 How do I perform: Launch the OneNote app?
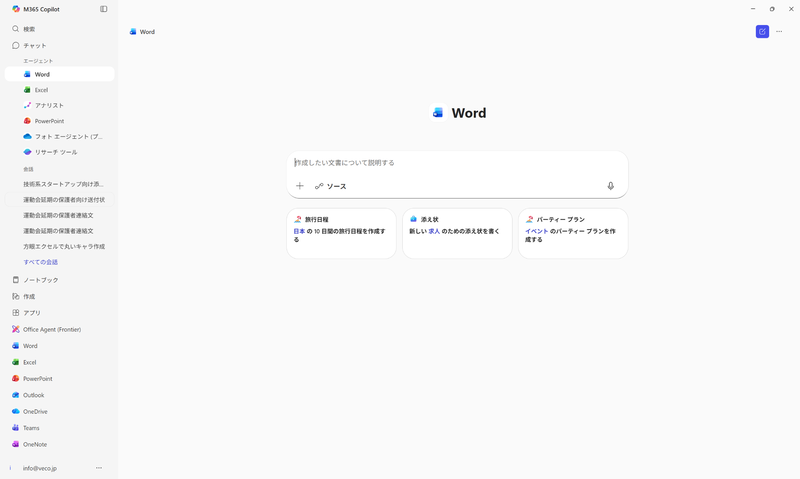[x=59, y=444]
